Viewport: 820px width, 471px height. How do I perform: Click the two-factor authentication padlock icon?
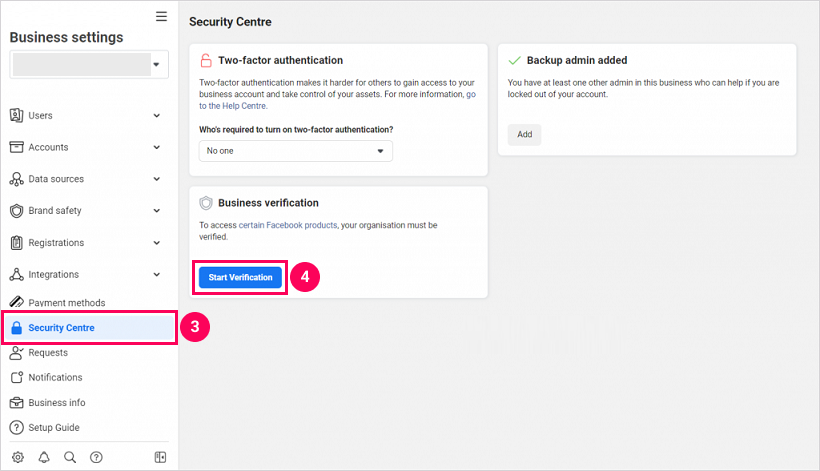(206, 60)
